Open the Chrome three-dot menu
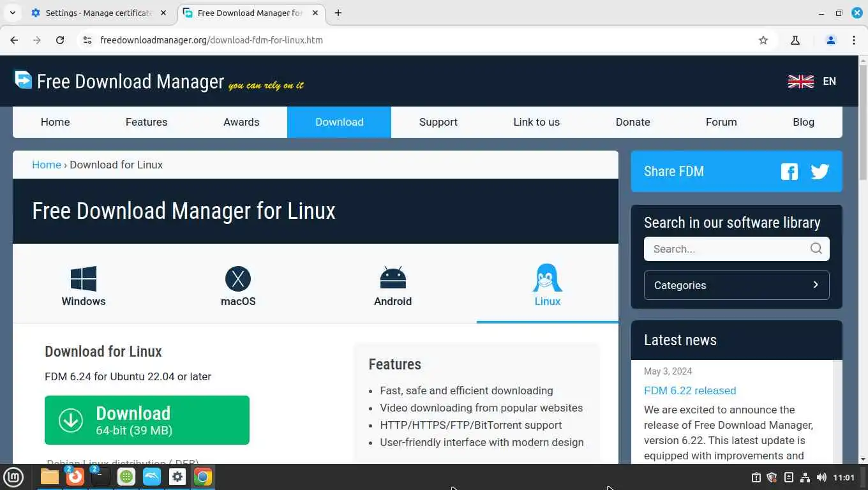This screenshot has height=490, width=868. pyautogui.click(x=854, y=40)
